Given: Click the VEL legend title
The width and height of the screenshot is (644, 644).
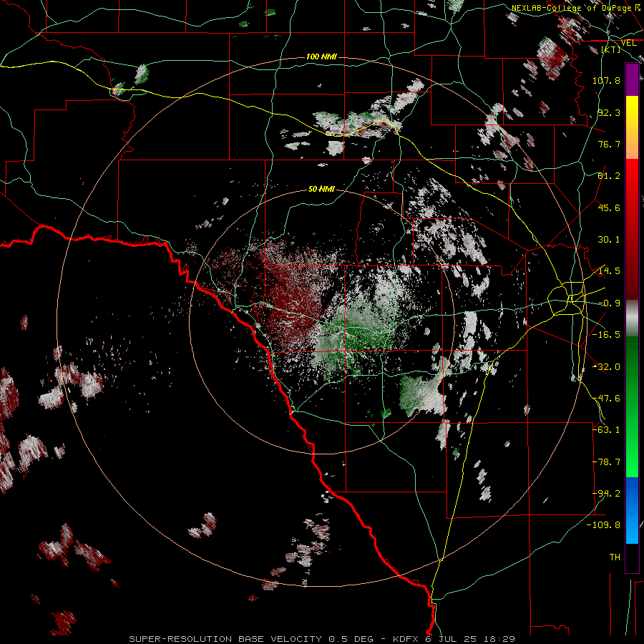Looking at the screenshot, I should (x=628, y=43).
